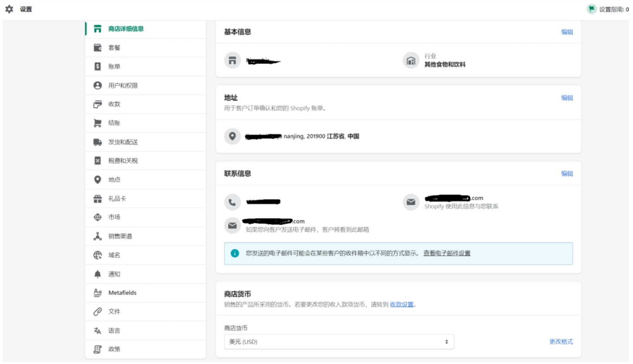Screen dimensions: 633x364
Task: Click the gift card icon in sidebar
Action: [97, 198]
